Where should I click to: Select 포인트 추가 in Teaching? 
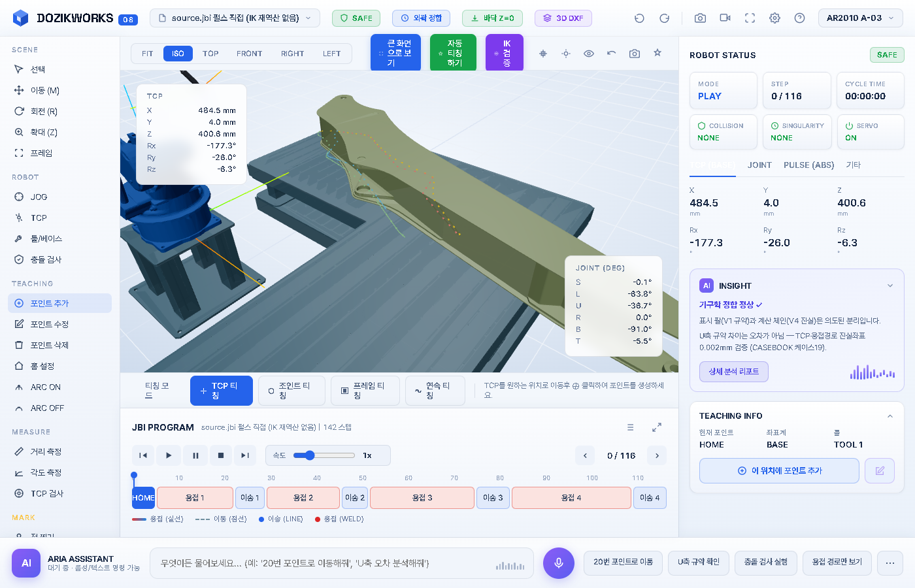tap(59, 303)
